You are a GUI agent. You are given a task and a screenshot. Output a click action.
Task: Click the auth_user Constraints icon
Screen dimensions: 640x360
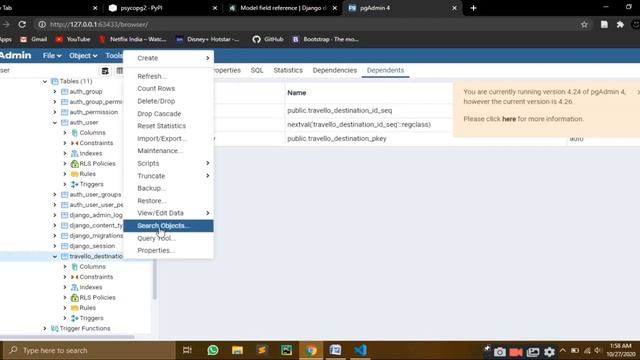(74, 143)
